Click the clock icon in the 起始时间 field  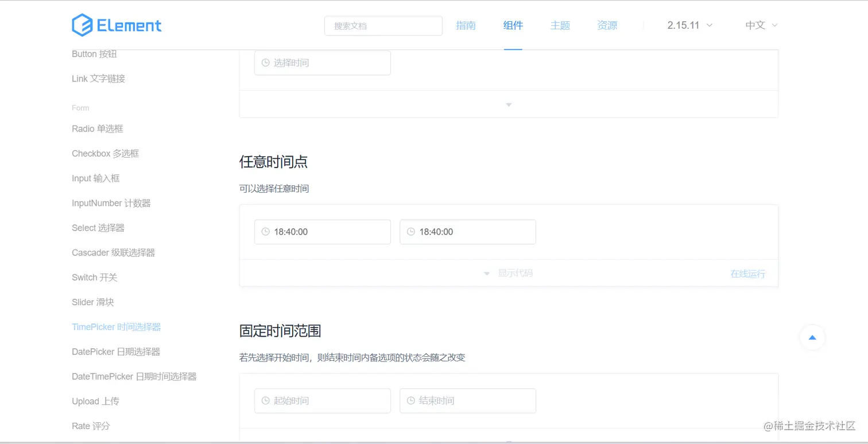[x=265, y=400]
